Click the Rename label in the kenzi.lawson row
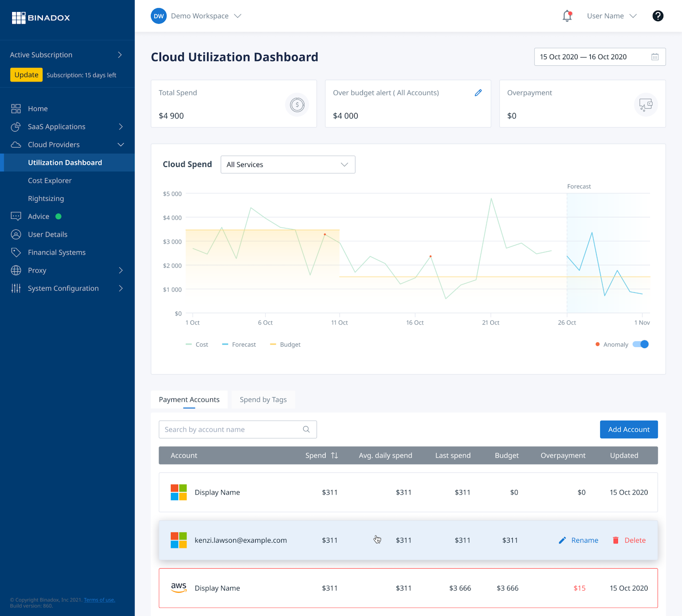 point(584,540)
